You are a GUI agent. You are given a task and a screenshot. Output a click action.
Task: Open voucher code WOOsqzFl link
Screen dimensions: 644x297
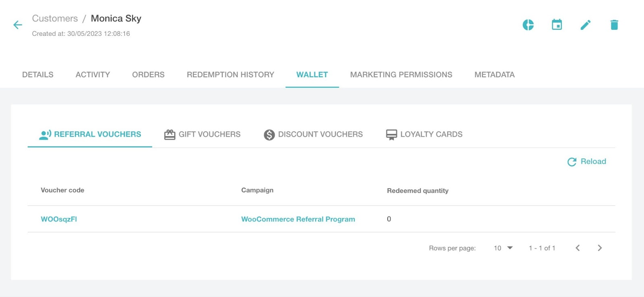click(59, 219)
